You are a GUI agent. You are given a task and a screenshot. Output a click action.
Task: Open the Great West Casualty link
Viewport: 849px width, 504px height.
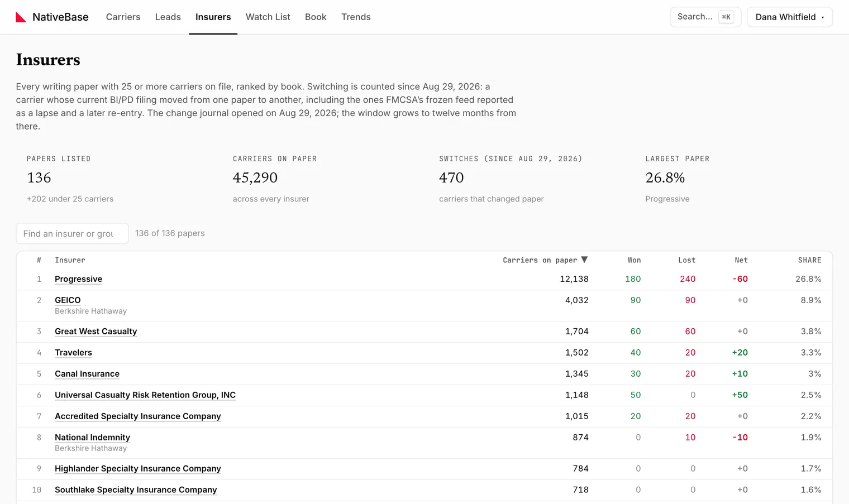[96, 332]
